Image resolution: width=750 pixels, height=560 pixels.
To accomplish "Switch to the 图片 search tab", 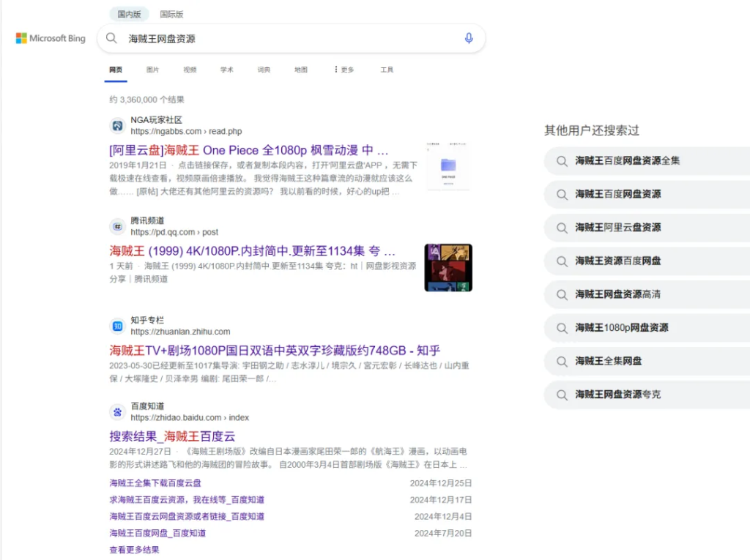I will (x=153, y=70).
